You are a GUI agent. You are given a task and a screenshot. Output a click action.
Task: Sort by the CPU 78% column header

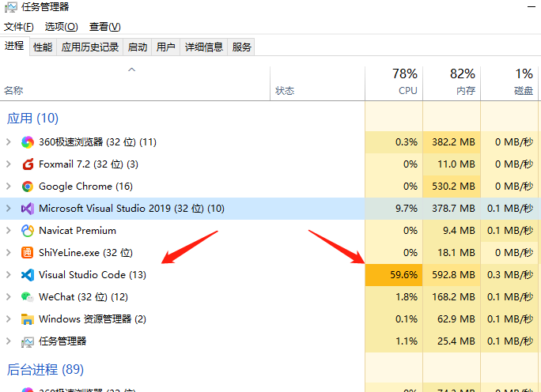(x=394, y=84)
